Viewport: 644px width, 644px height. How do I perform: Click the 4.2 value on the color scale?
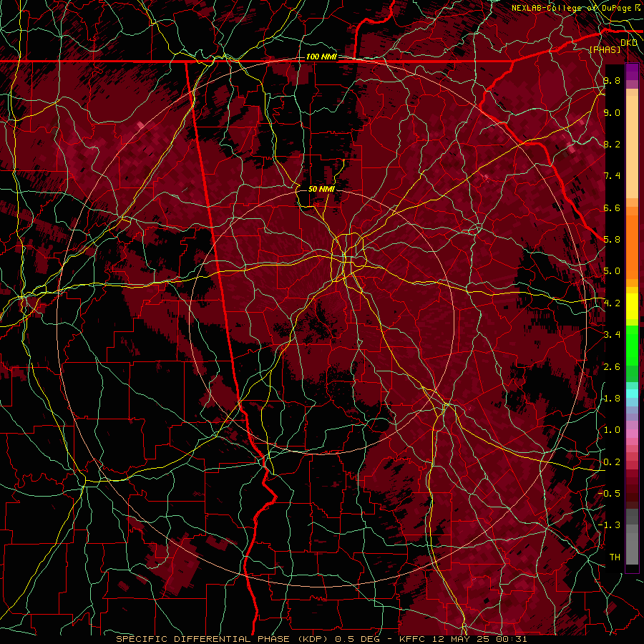(612, 303)
